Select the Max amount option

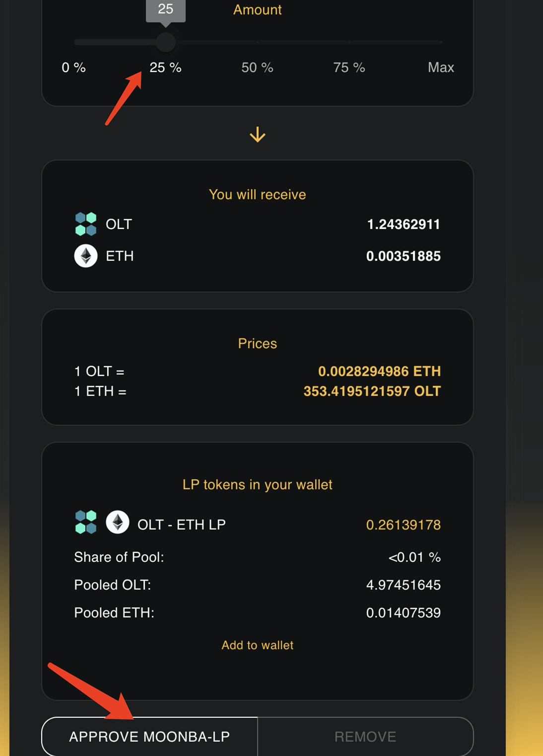440,68
